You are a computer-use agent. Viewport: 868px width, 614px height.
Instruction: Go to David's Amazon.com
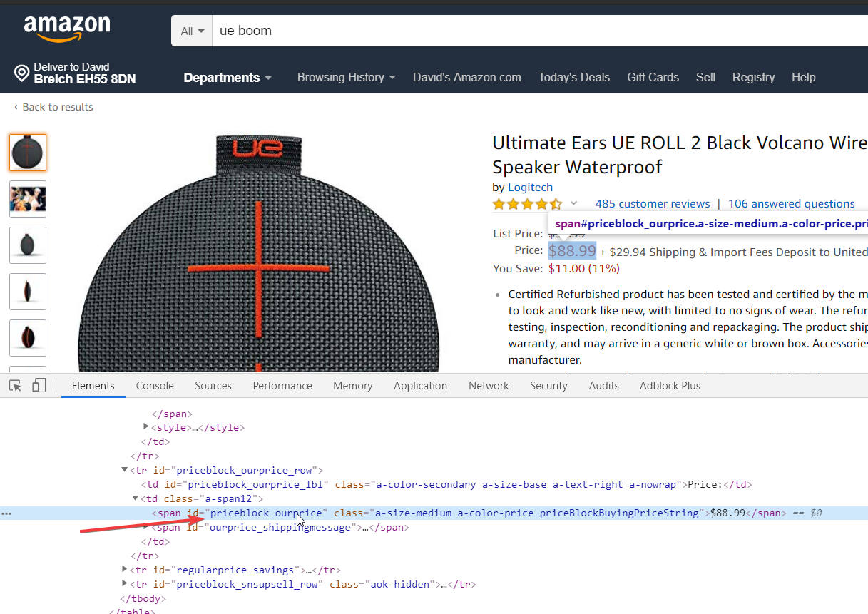[467, 78]
